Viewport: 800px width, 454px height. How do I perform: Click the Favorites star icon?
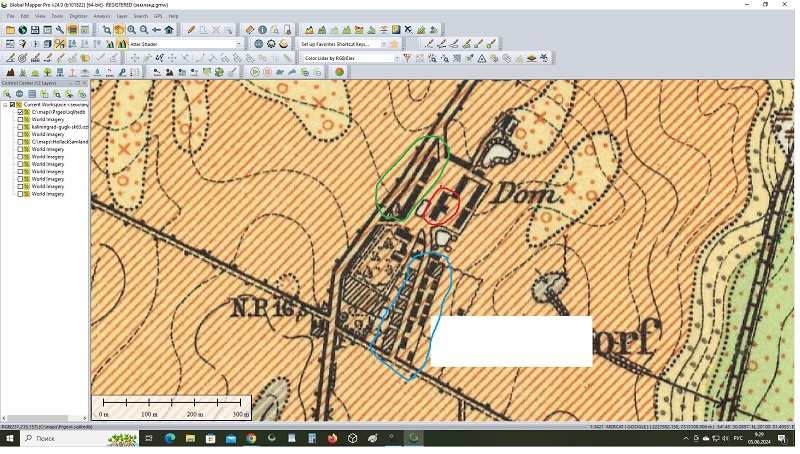[394, 44]
